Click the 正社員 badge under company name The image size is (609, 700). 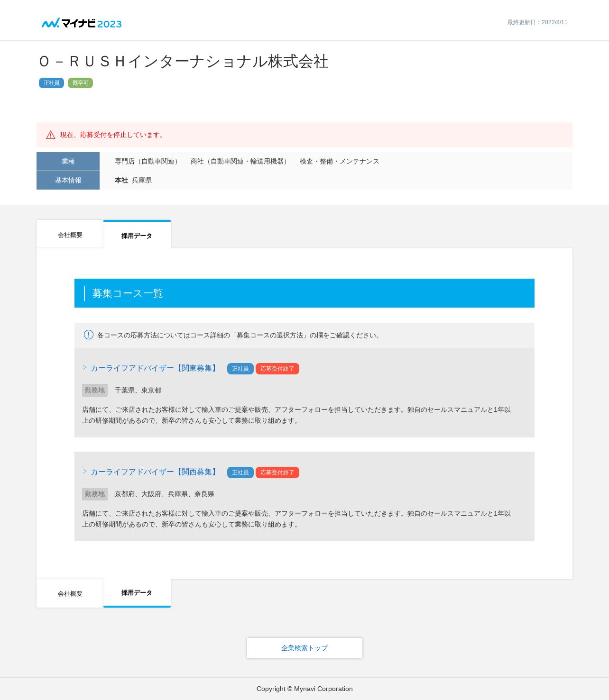click(51, 83)
